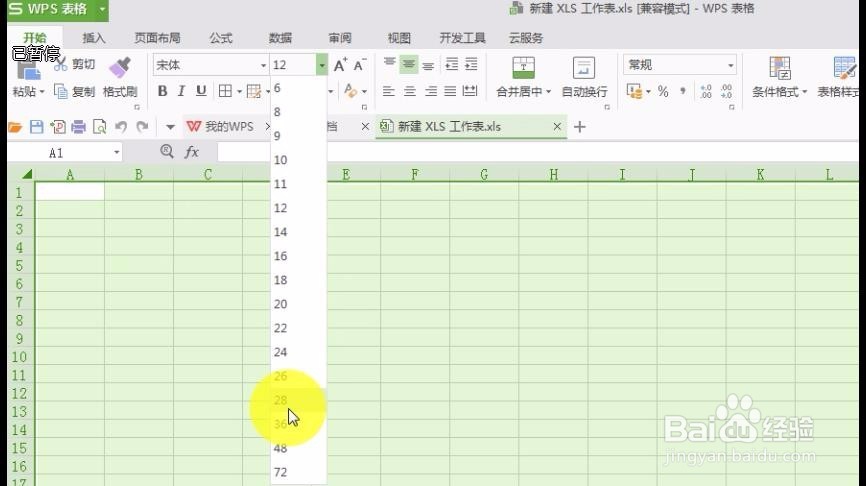Align text left horizontally
This screenshot has width=866, height=486.
point(389,91)
